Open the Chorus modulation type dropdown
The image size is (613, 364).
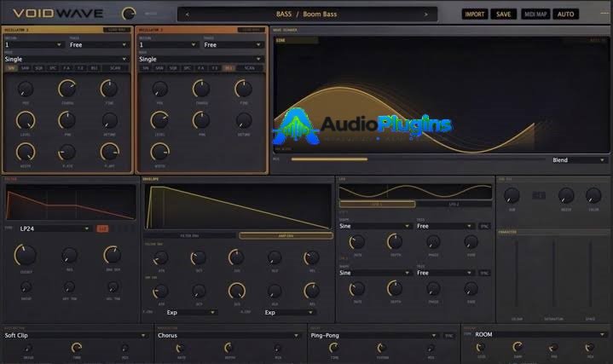coord(228,336)
